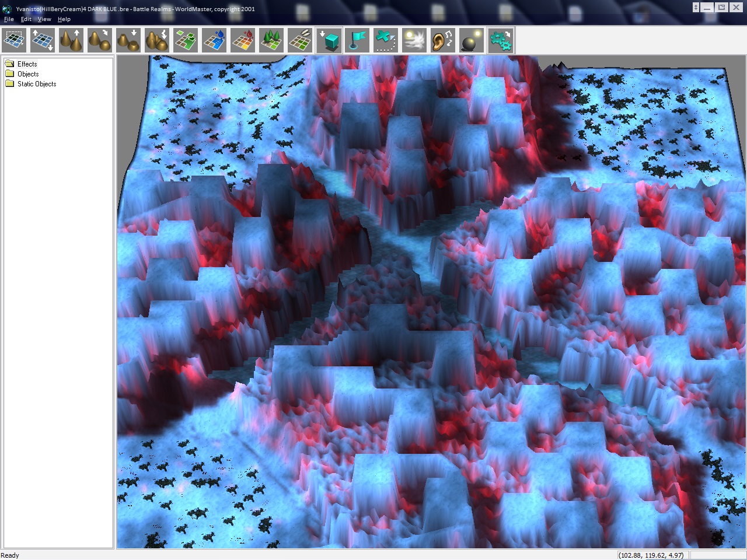Screen dimensions: 747x560
Task: Expand the Objects folder in tree
Action: (x=27, y=74)
